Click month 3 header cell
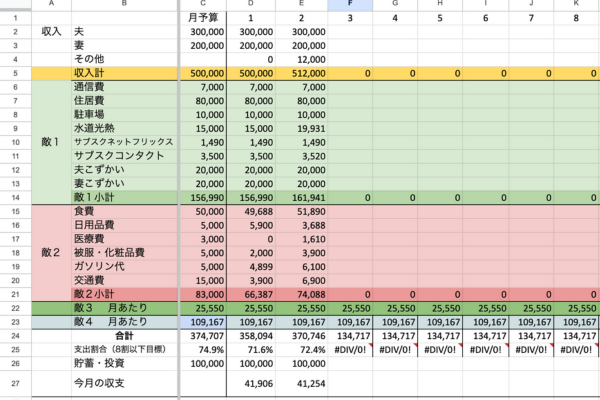 click(x=350, y=18)
